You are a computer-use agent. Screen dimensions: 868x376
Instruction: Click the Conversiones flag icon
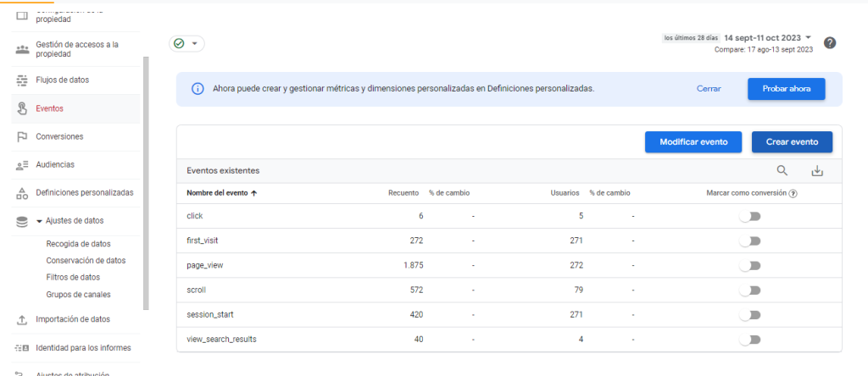(x=22, y=136)
